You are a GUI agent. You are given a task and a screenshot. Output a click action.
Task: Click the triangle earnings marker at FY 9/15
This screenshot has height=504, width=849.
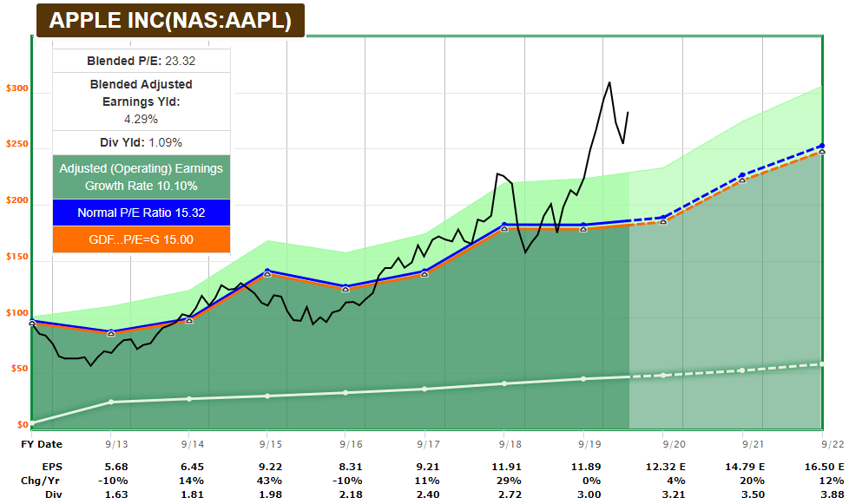pyautogui.click(x=267, y=273)
